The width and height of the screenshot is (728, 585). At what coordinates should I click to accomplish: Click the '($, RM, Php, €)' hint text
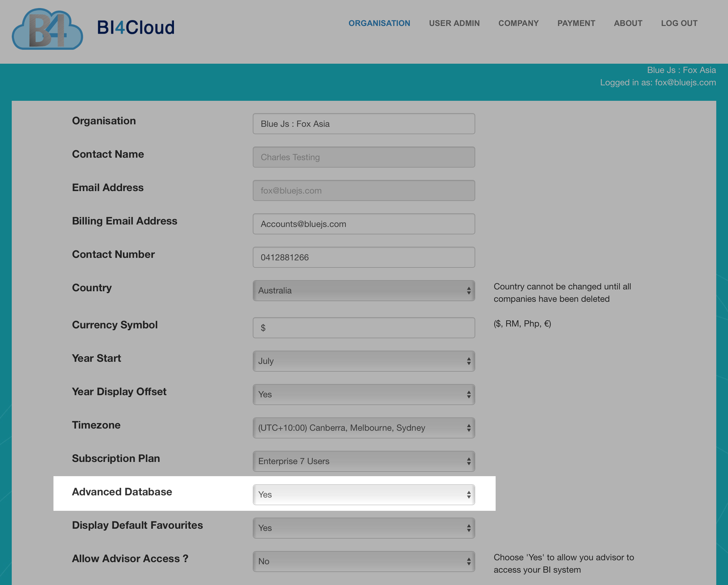click(x=523, y=324)
